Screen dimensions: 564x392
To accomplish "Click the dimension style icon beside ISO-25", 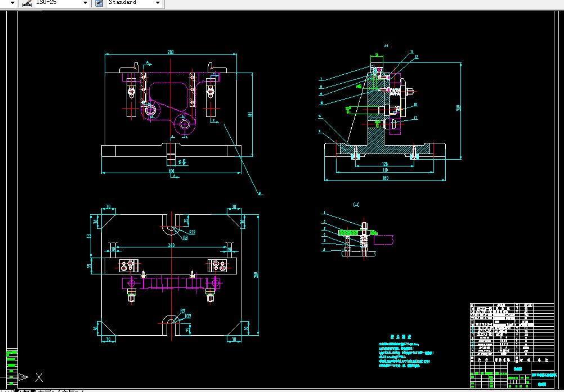I will [x=26, y=3].
